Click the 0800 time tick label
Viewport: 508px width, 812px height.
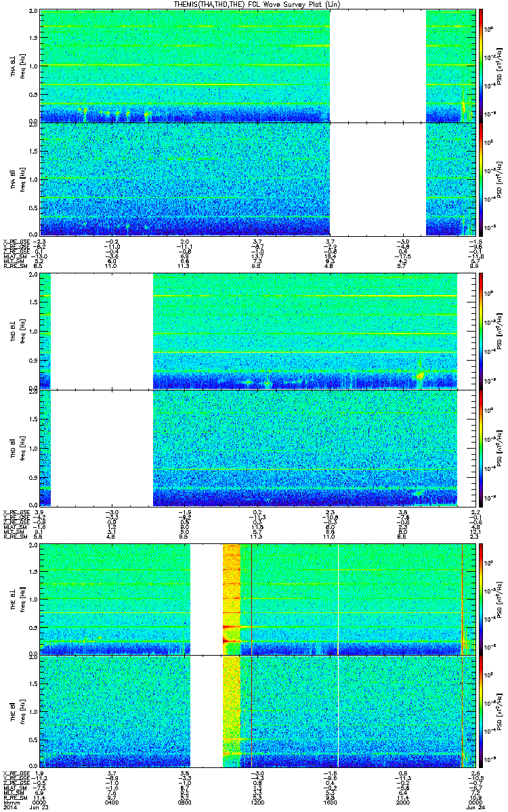pos(184,802)
